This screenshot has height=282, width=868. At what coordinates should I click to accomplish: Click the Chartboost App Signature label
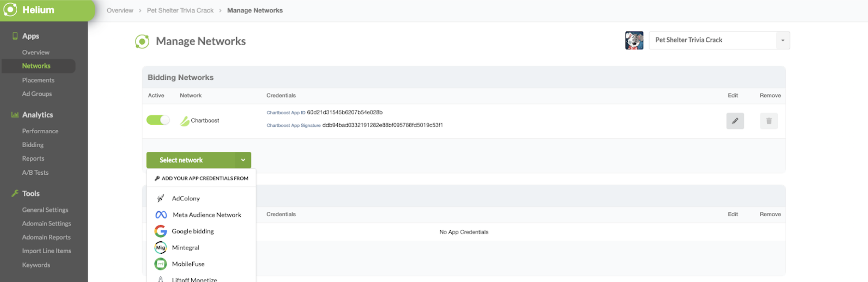tap(293, 125)
